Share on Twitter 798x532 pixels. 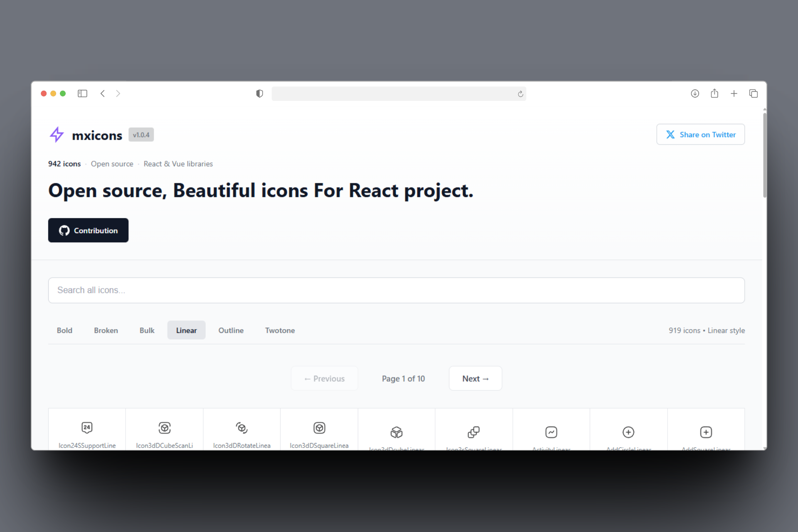(700, 134)
